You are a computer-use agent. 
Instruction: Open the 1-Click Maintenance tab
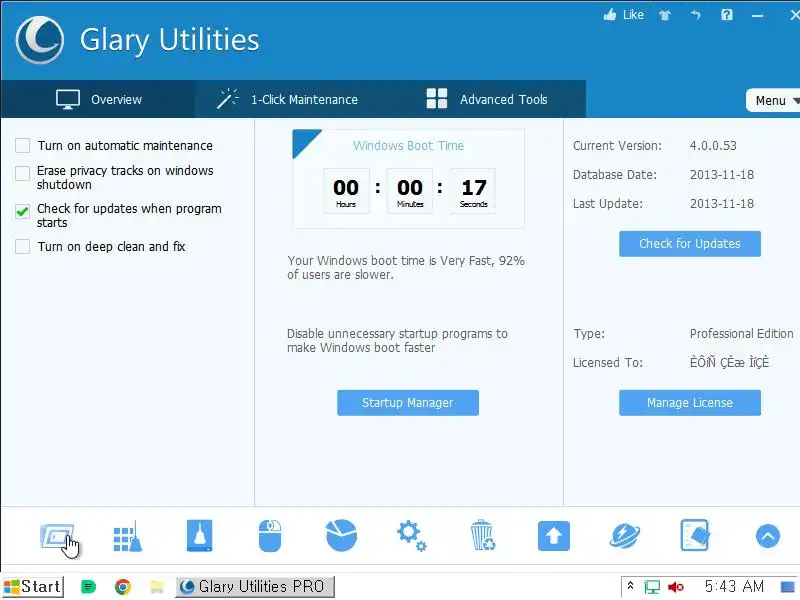coord(292,99)
